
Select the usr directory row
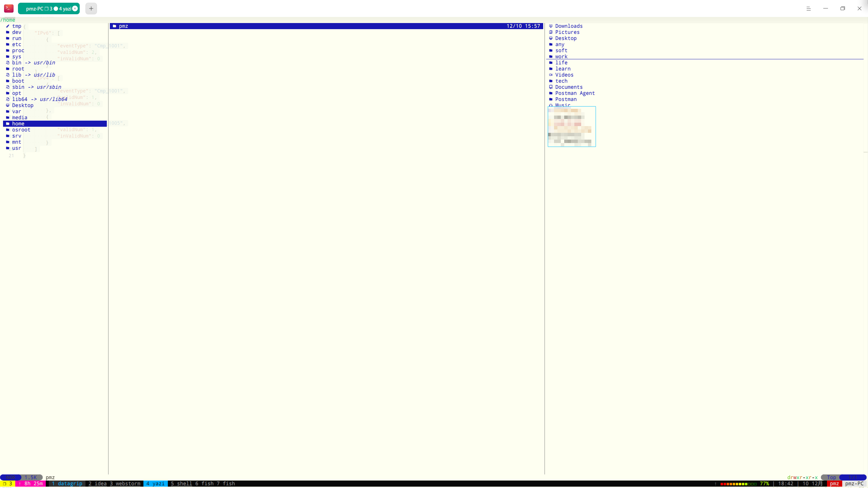coord(55,148)
